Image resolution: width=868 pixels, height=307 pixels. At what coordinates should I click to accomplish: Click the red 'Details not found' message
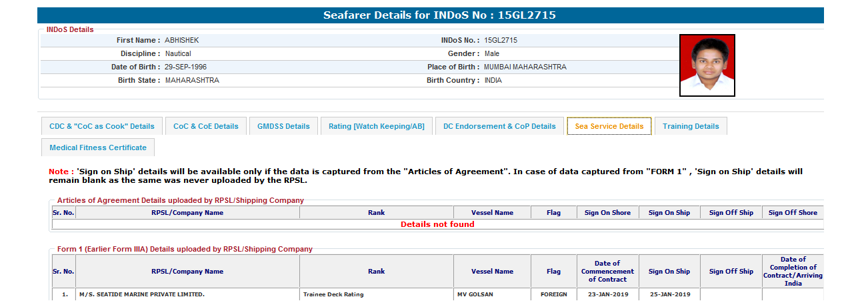point(437,224)
